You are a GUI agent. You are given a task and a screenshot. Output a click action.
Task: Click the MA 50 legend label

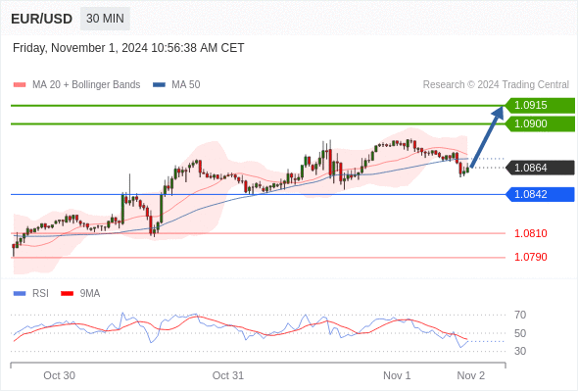(x=186, y=85)
